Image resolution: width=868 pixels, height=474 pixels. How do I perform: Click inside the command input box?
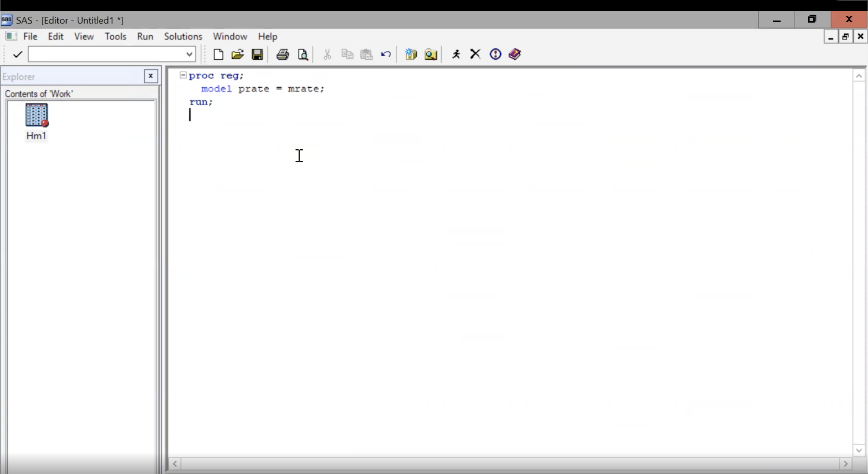107,54
